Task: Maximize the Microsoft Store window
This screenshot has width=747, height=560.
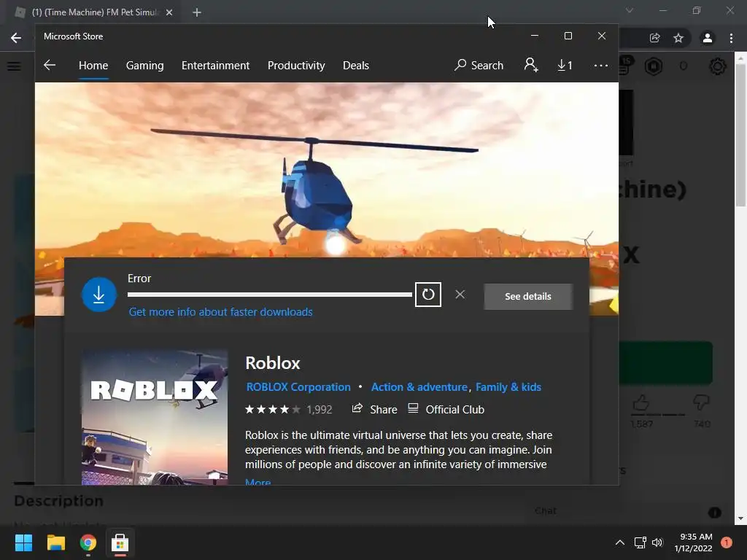Action: coord(568,36)
